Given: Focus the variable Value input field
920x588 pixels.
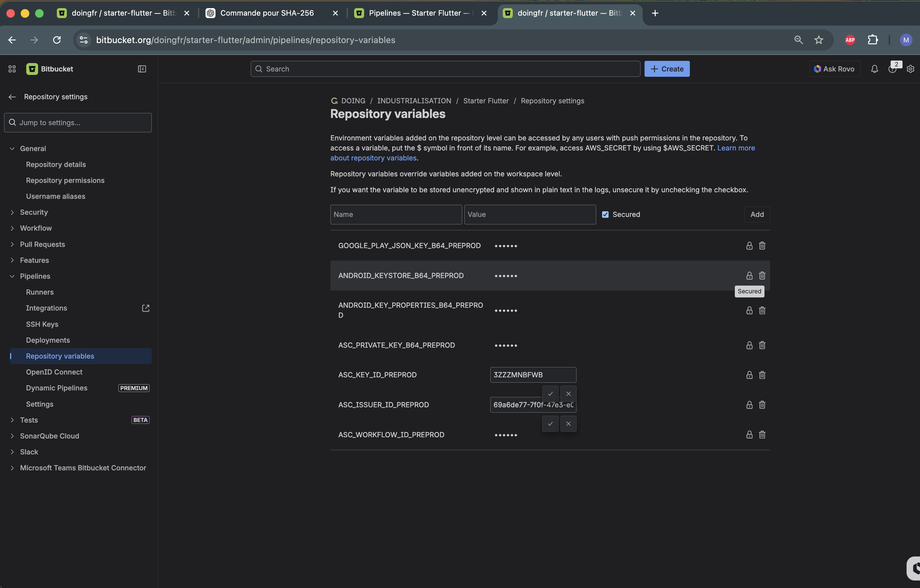Looking at the screenshot, I should pos(530,215).
